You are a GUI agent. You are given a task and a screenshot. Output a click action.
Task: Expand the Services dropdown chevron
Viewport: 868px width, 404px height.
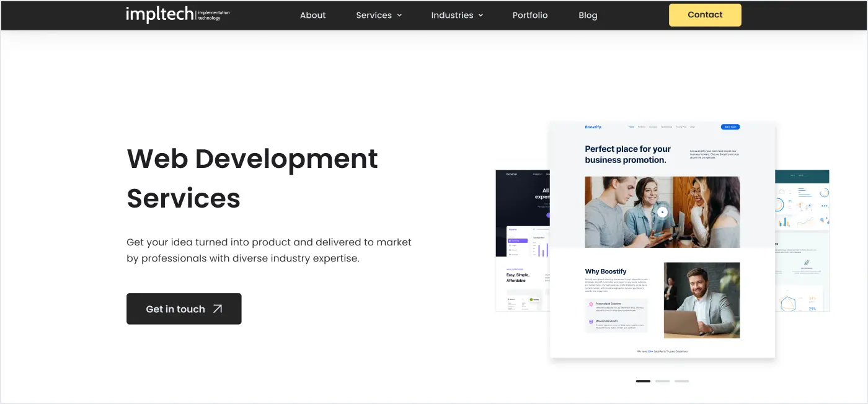399,15
